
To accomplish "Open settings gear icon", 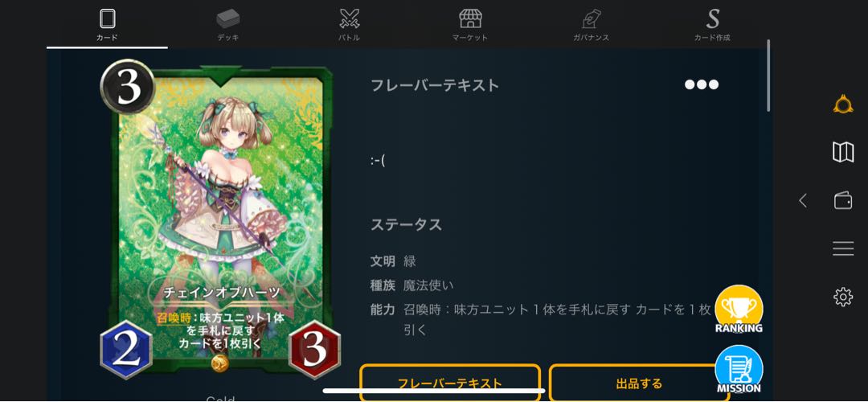I will 843,297.
